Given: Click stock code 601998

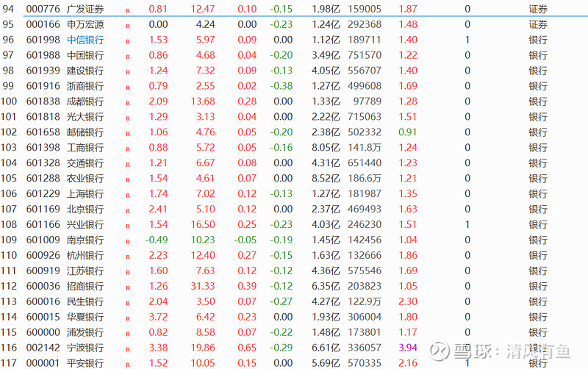Looking at the screenshot, I should [43, 40].
